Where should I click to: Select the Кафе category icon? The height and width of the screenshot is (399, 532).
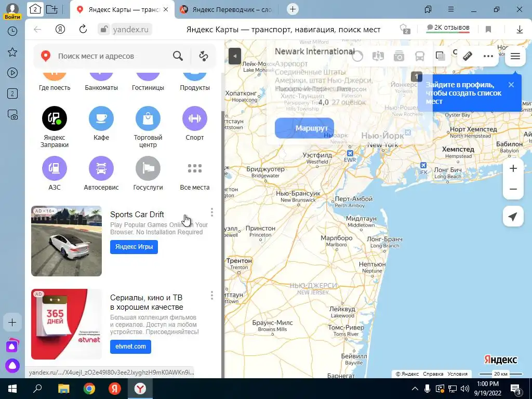pos(101,118)
